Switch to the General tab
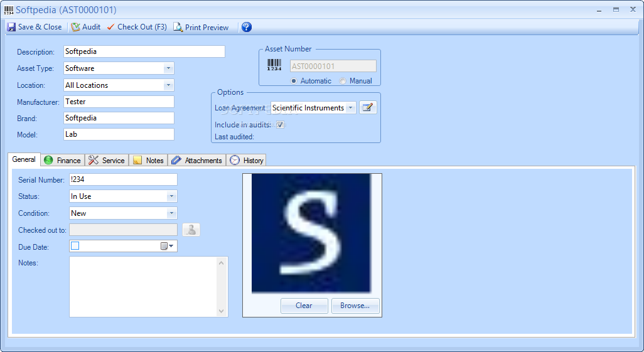 point(24,159)
